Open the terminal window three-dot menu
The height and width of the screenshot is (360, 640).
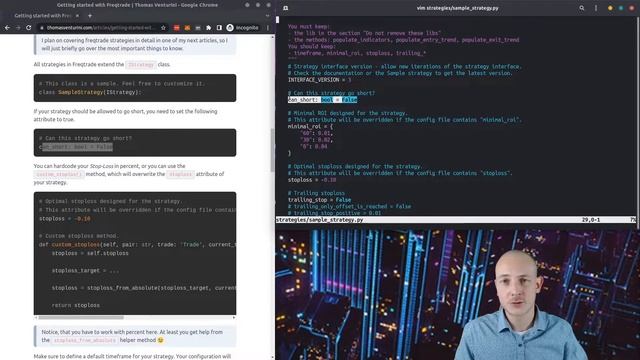[x=596, y=8]
